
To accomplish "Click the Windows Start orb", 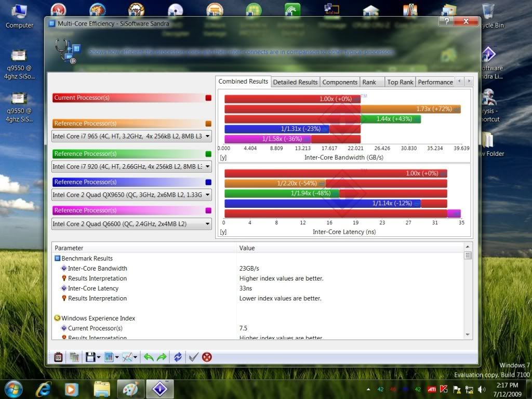I will [x=14, y=389].
